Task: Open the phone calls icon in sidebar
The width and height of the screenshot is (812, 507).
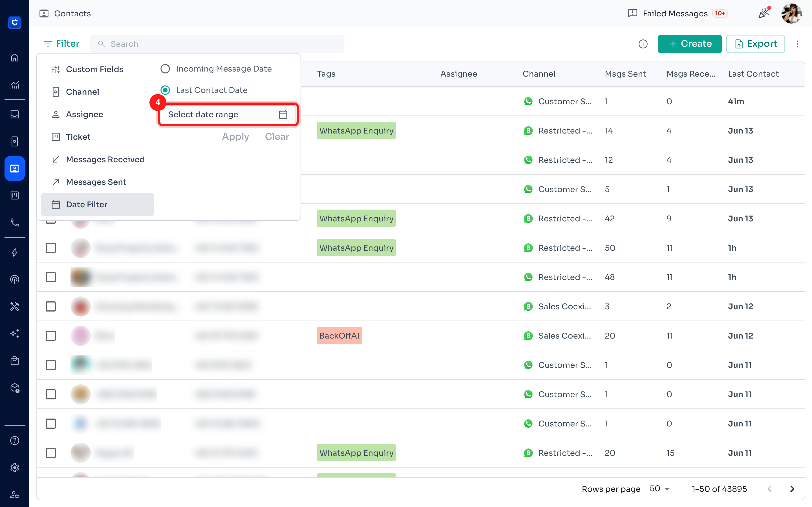Action: coord(14,223)
